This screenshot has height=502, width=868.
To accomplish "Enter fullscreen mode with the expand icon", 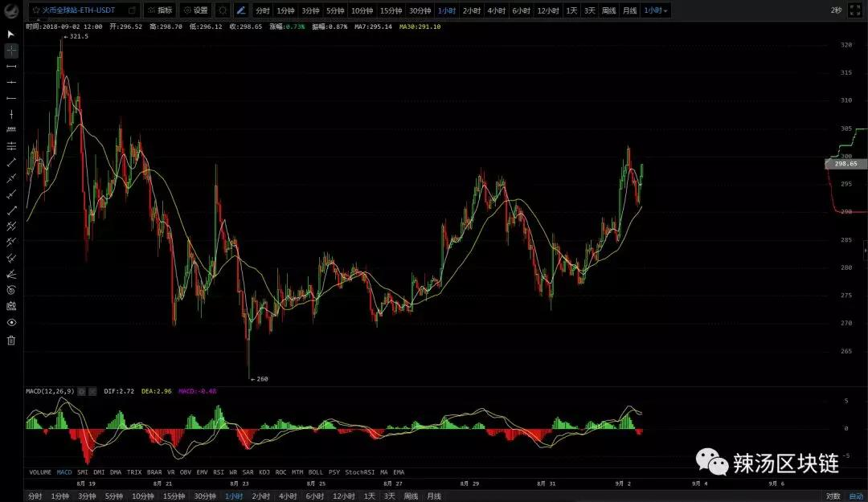I will pos(854,10).
